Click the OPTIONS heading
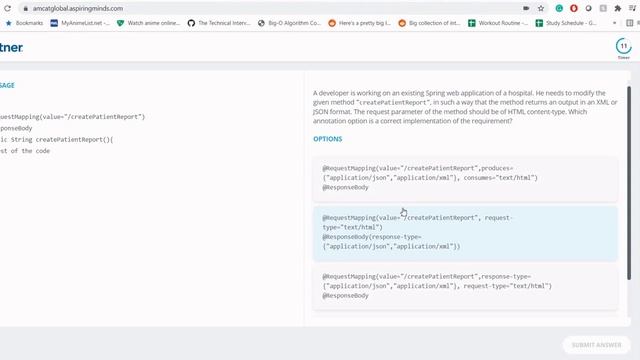640x360 pixels. (x=328, y=139)
